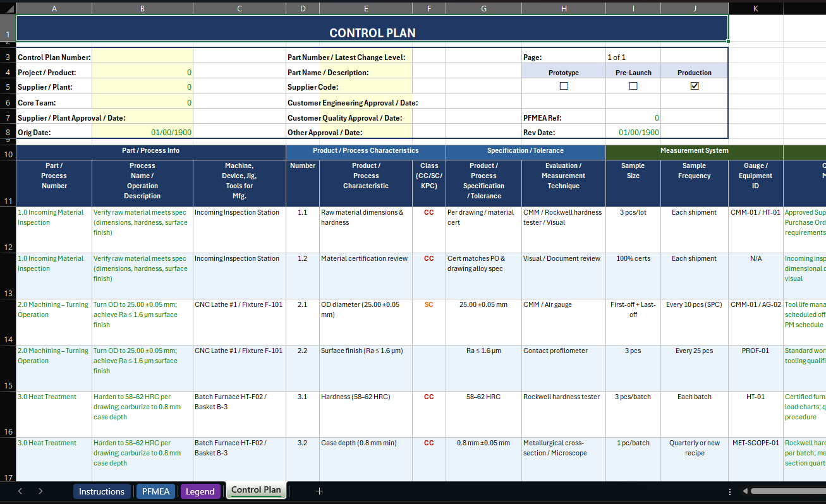The height and width of the screenshot is (504, 826).
Task: Uncheck the Production checkbox
Action: 694,86
